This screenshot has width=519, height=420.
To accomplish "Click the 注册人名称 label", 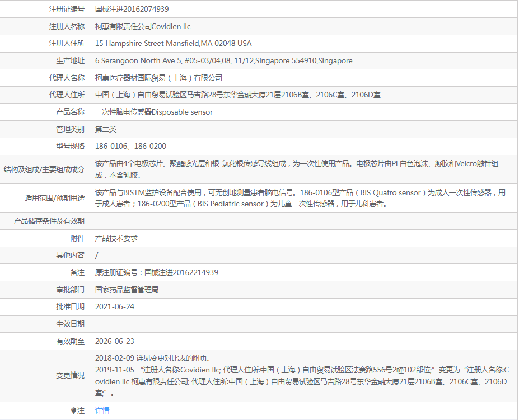I will pos(67,26).
